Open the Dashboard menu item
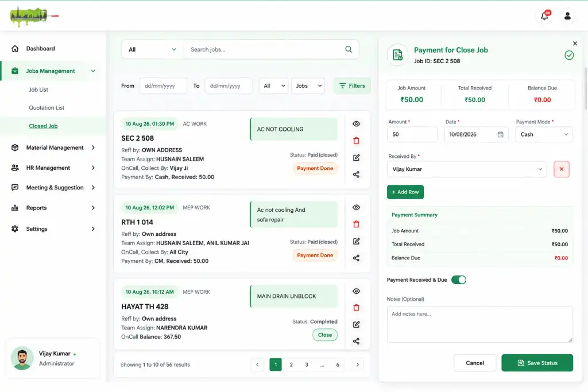This screenshot has width=588, height=392. tap(41, 48)
